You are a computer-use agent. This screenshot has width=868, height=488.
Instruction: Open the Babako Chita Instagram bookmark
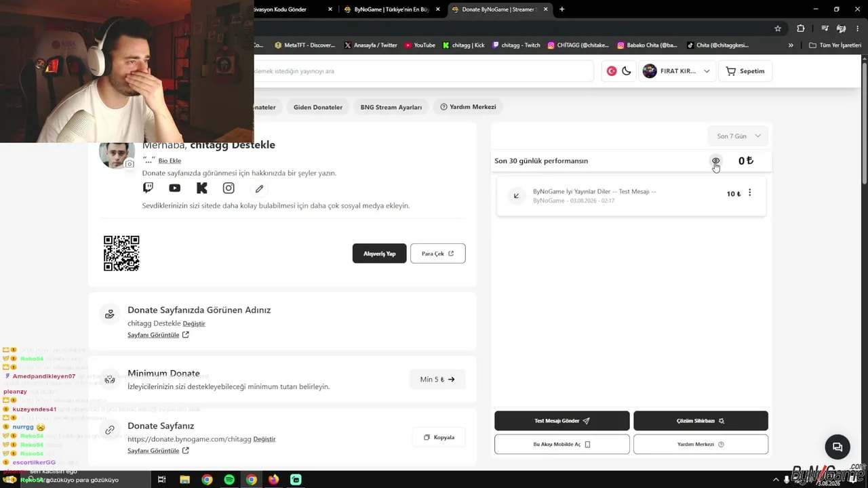tap(647, 45)
